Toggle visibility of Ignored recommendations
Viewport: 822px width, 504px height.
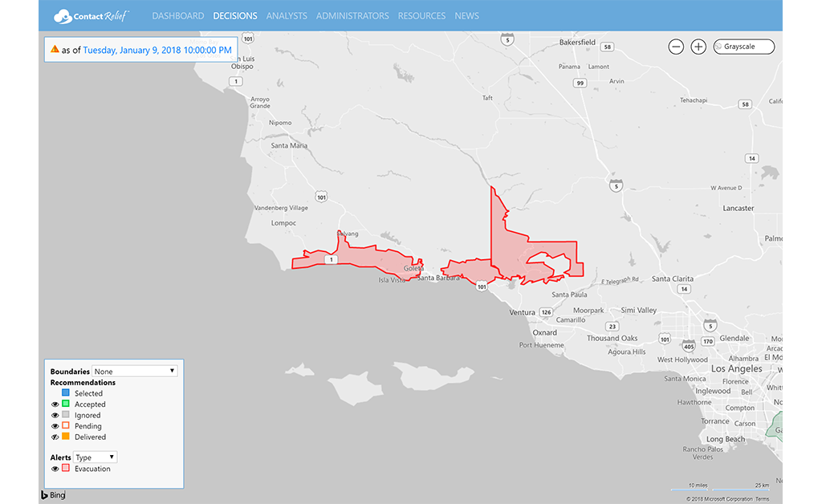click(x=55, y=415)
